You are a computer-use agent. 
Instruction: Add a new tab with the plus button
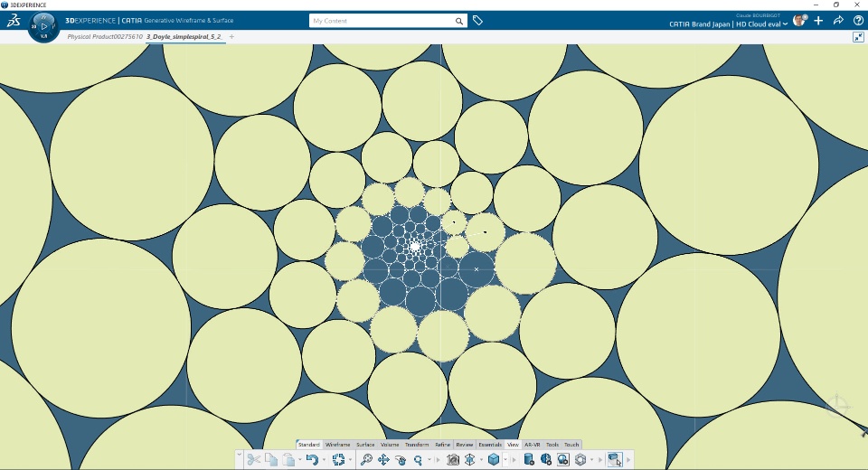point(231,36)
